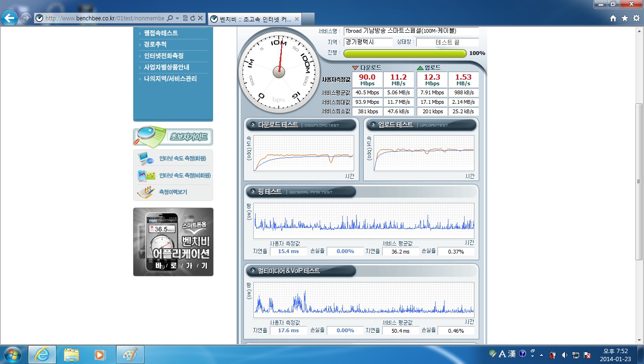Viewport: 644px width, 364px height.
Task: Open the network tray icon
Action: point(576,355)
